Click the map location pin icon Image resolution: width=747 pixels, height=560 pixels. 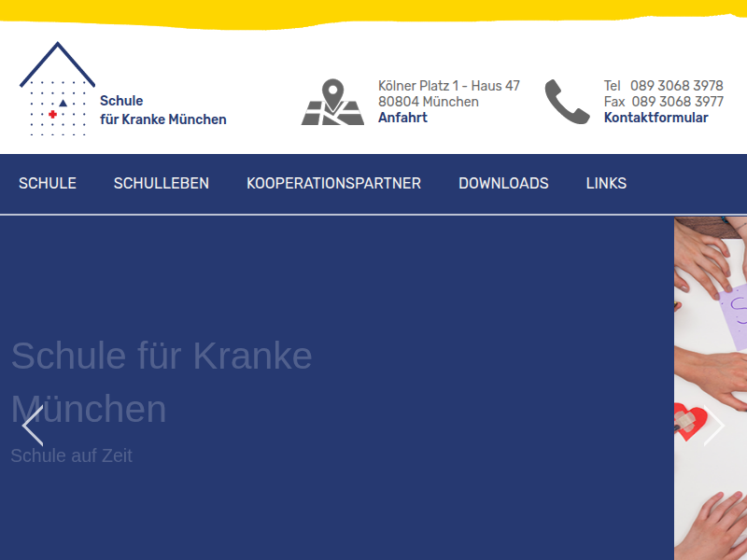(x=332, y=103)
